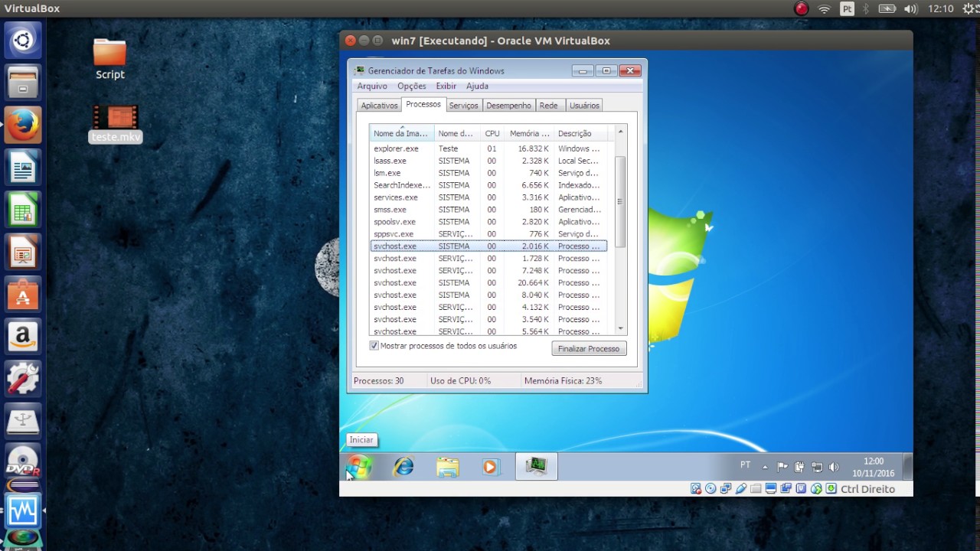Open Windows Explorer folder on the taskbar
980x551 pixels.
pyautogui.click(x=447, y=467)
